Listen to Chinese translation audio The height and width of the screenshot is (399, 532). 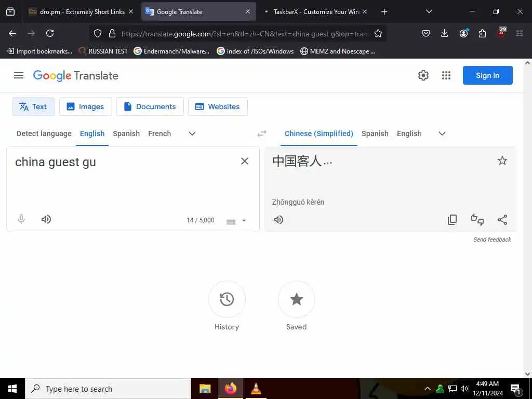tap(278, 220)
